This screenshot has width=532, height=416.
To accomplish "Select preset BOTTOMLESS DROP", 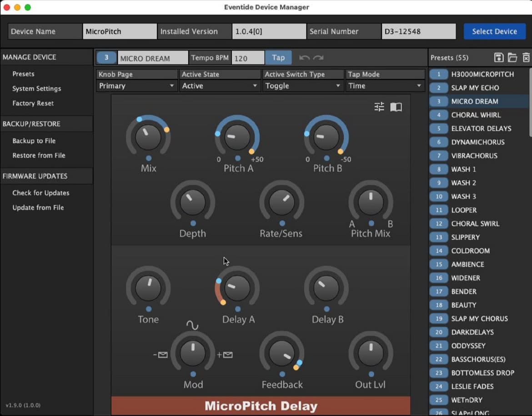I will click(478, 373).
